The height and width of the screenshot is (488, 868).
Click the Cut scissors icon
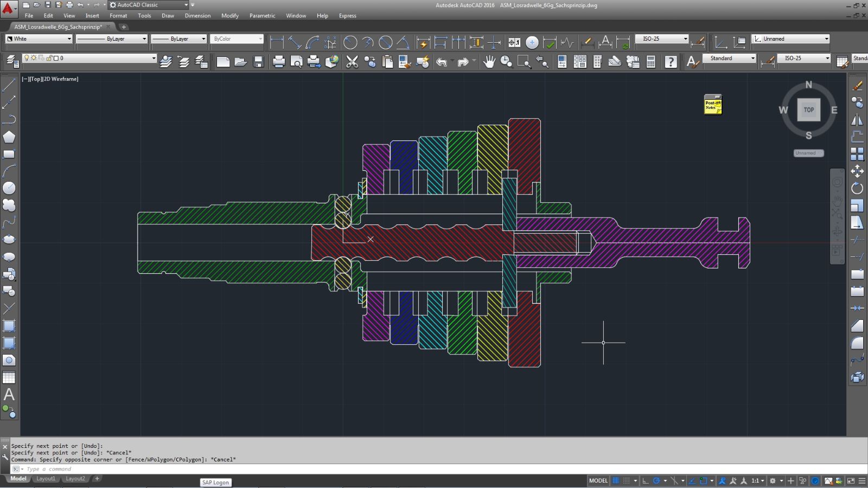pos(352,62)
